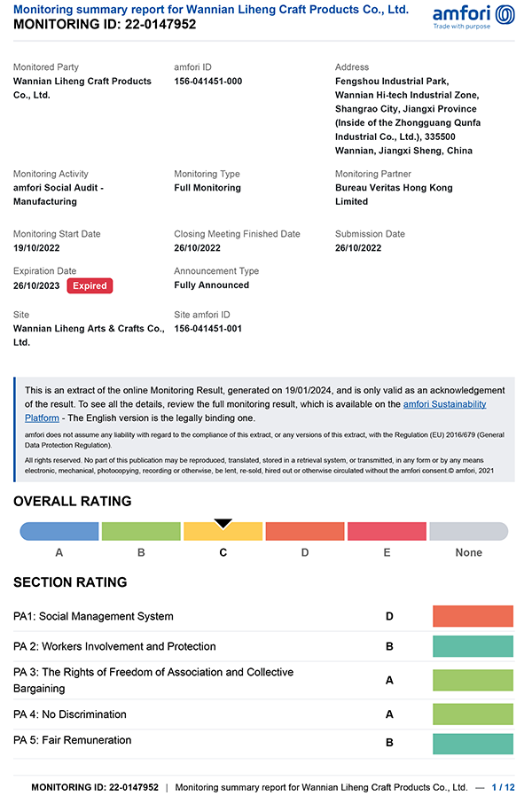The height and width of the screenshot is (796, 532).
Task: Click the green PA 3 Freedom of Association swatch
Action: point(473,680)
